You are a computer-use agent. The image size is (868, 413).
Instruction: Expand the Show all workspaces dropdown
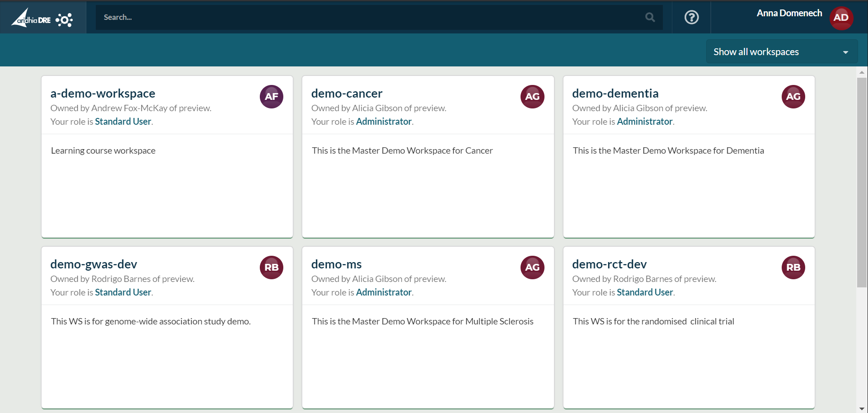pyautogui.click(x=781, y=52)
